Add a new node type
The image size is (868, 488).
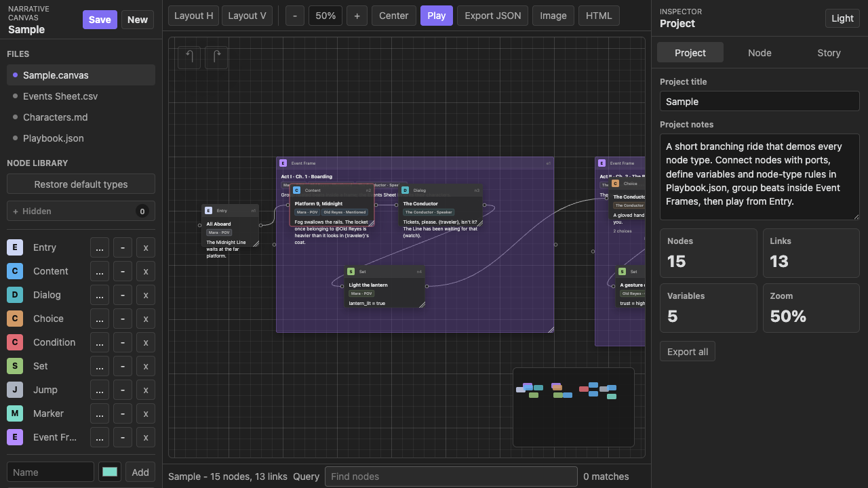pos(140,472)
